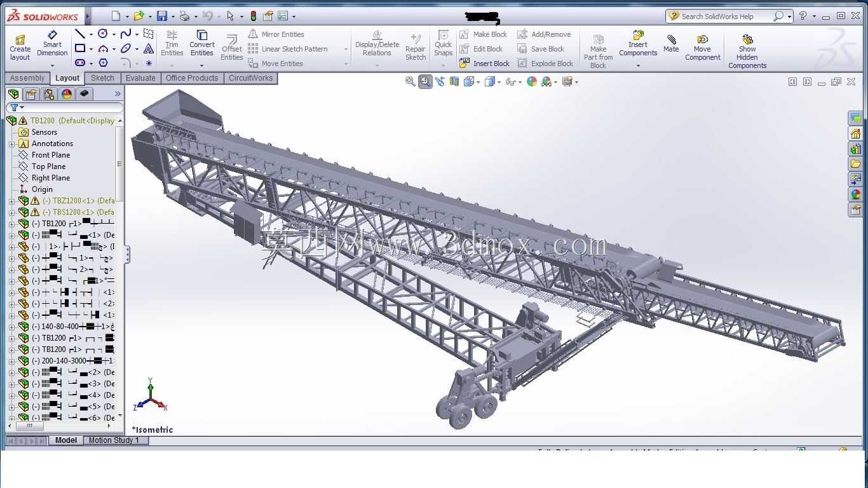The width and height of the screenshot is (868, 488).
Task: Select the Polygon sketch tool
Action: coord(103,63)
